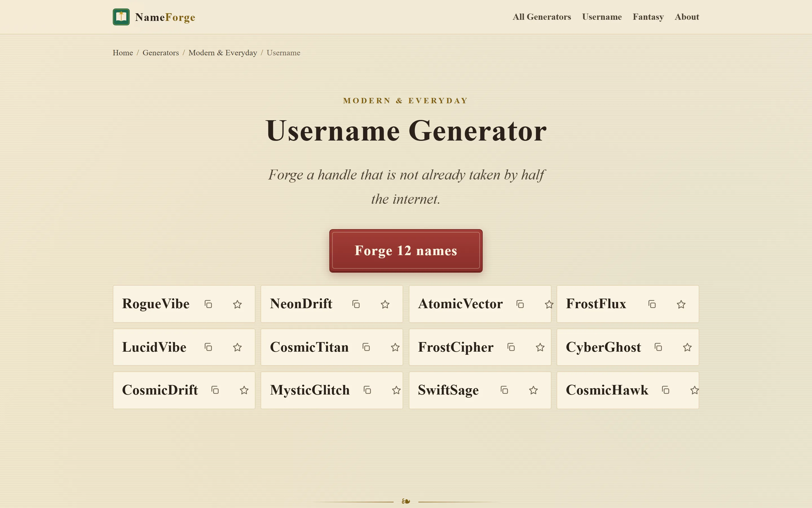Follow the Modern & Everyday breadcrumb

(x=223, y=53)
